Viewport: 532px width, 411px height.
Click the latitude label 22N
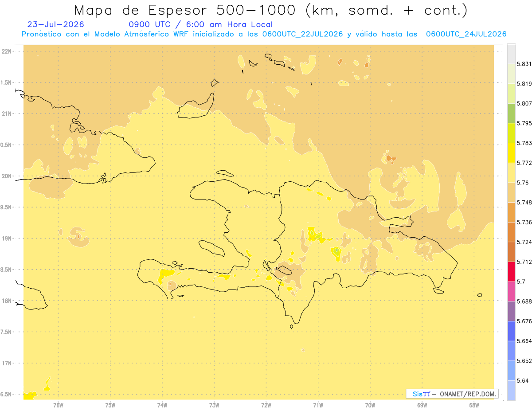point(7,51)
